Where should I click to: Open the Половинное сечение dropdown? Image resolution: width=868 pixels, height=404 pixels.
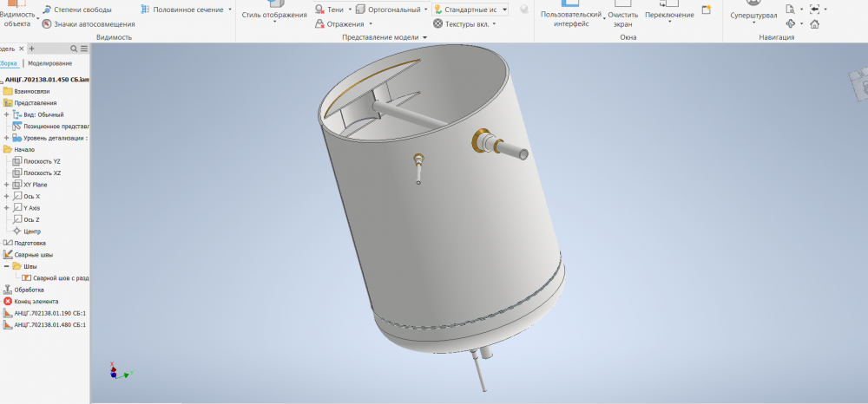click(x=230, y=10)
